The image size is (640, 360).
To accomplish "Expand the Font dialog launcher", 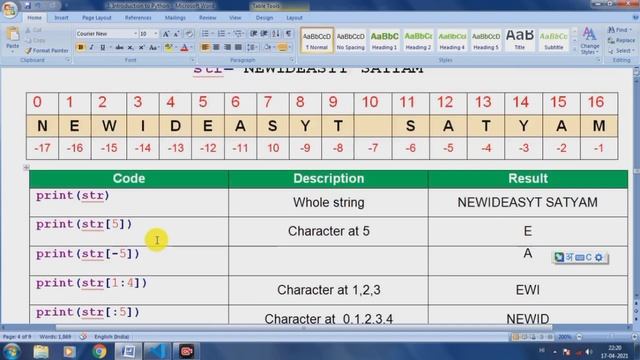I will pos(192,60).
